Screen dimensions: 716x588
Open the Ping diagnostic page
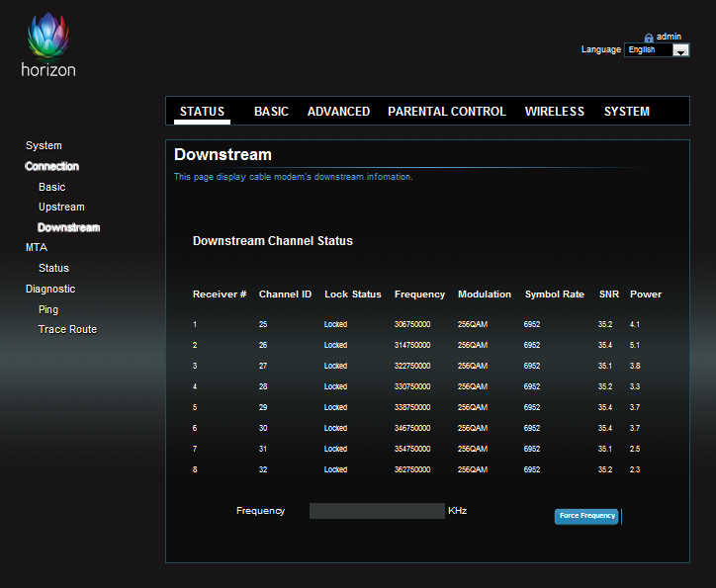coord(48,309)
